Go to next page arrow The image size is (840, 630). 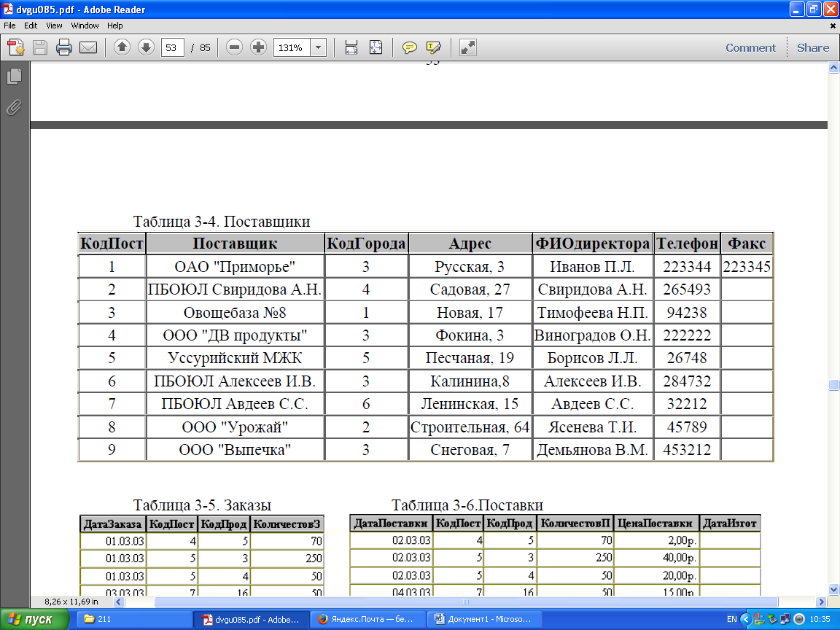146,47
